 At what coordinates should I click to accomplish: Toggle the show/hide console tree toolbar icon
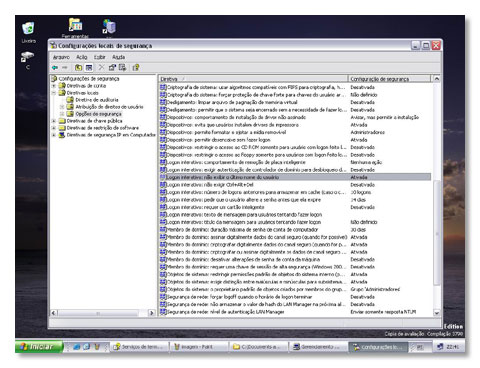[89, 68]
